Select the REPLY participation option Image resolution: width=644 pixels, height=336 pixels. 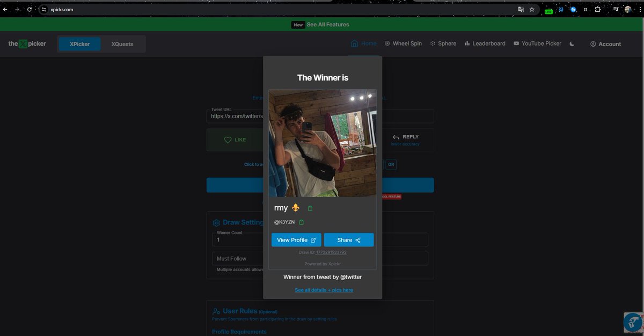tap(405, 140)
